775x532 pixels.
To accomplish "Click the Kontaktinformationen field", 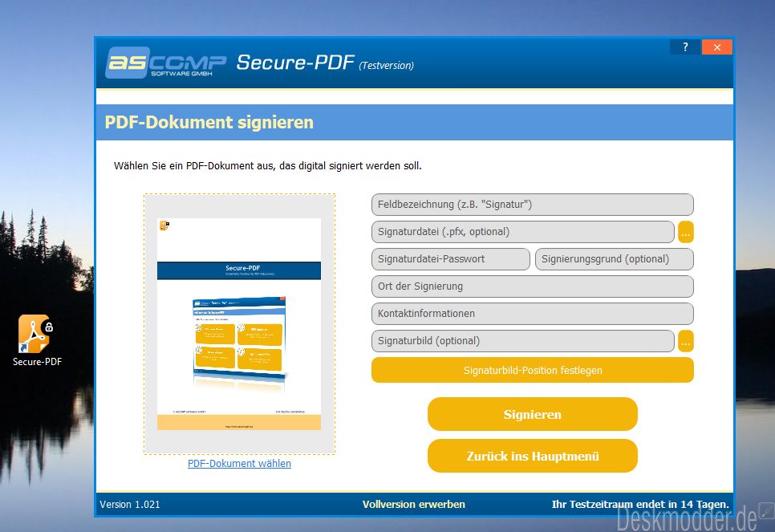I will tap(533, 314).
